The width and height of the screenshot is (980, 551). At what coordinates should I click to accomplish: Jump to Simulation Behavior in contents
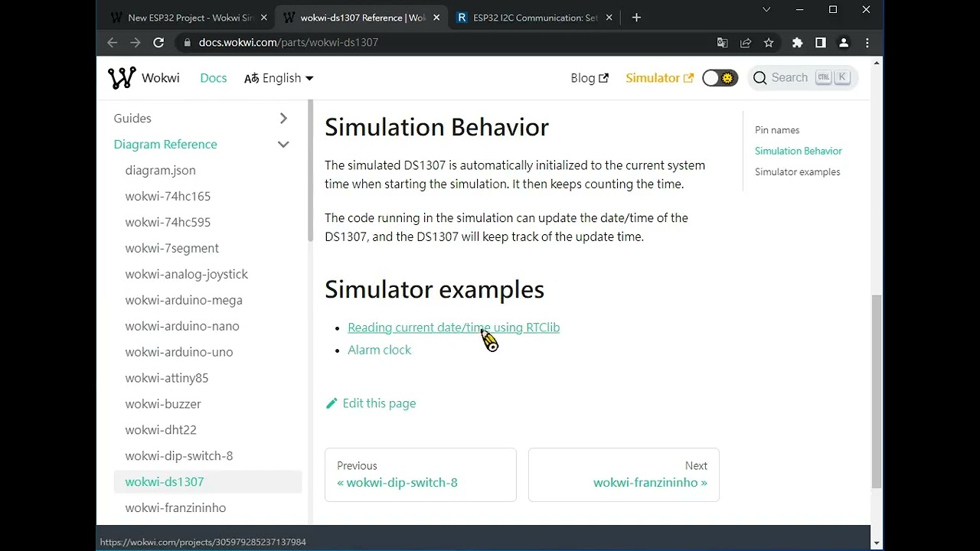tap(799, 151)
